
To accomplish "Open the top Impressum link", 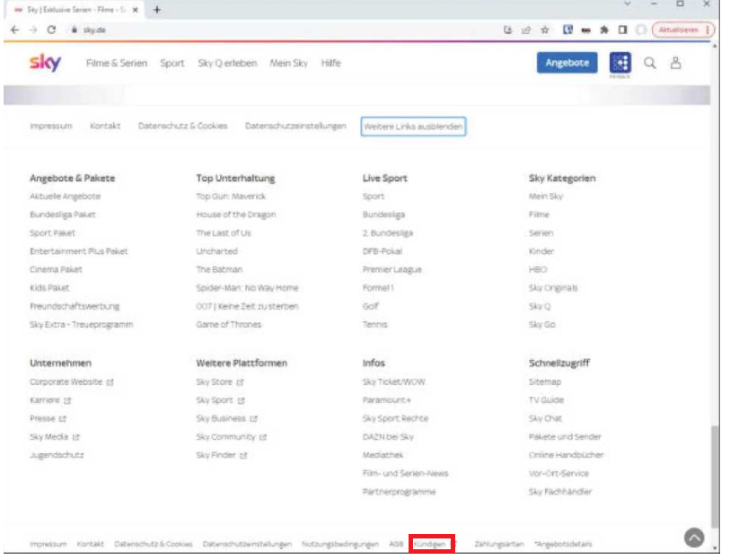I will (x=51, y=126).
